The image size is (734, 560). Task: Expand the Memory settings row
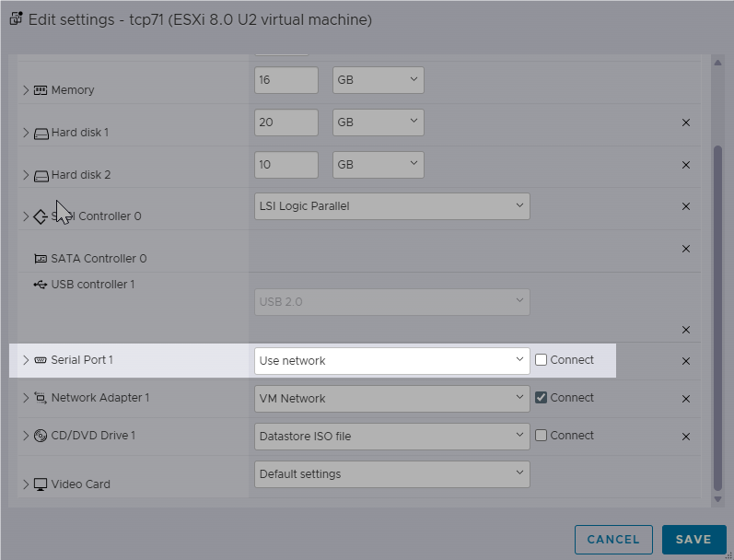[26, 90]
